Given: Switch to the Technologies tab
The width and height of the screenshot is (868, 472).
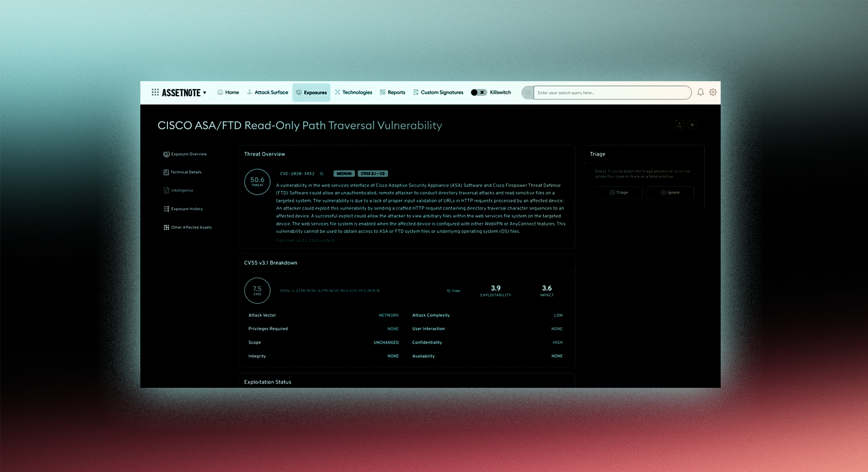Looking at the screenshot, I should pyautogui.click(x=353, y=92).
